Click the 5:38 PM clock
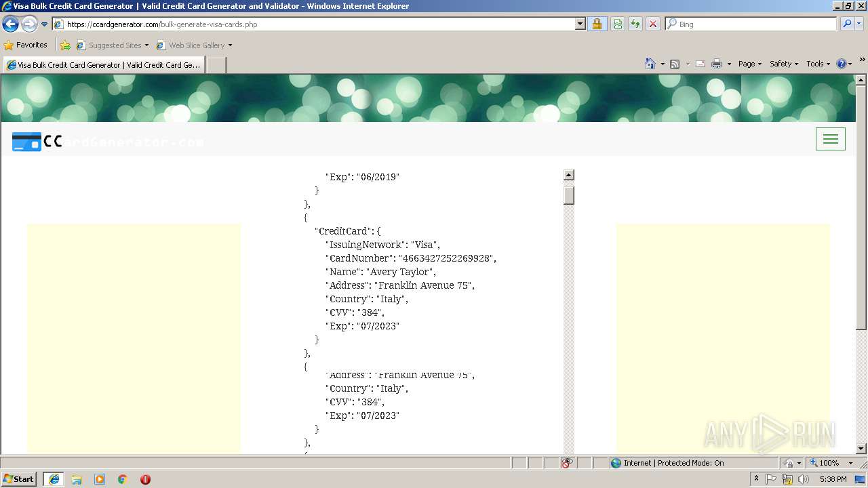The image size is (868, 488). [x=833, y=479]
